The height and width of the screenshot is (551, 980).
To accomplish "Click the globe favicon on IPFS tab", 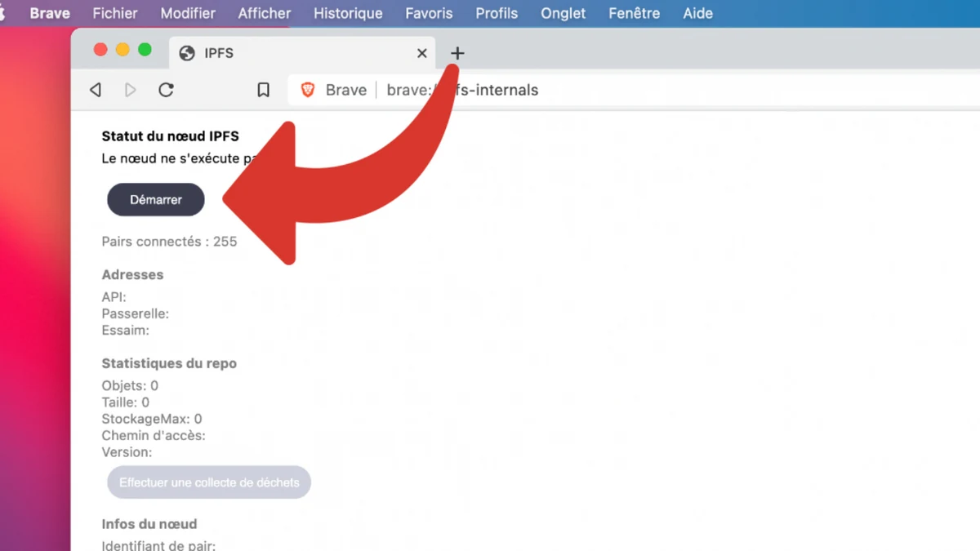I will click(187, 53).
